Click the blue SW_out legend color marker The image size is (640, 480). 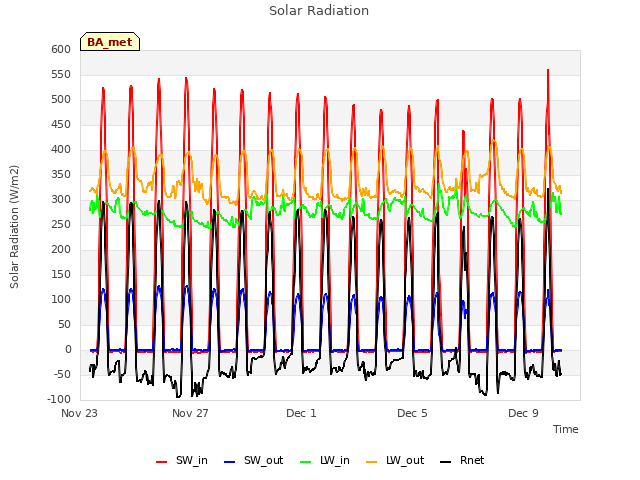[x=230, y=462]
